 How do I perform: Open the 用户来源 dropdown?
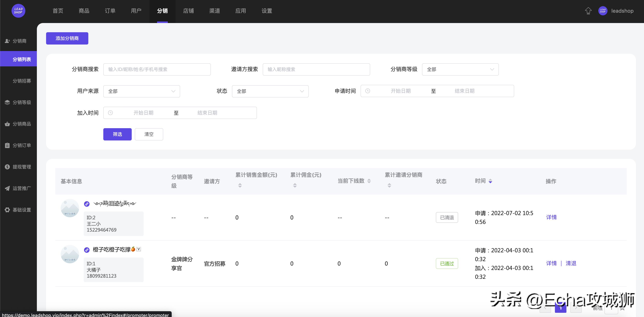pos(142,91)
